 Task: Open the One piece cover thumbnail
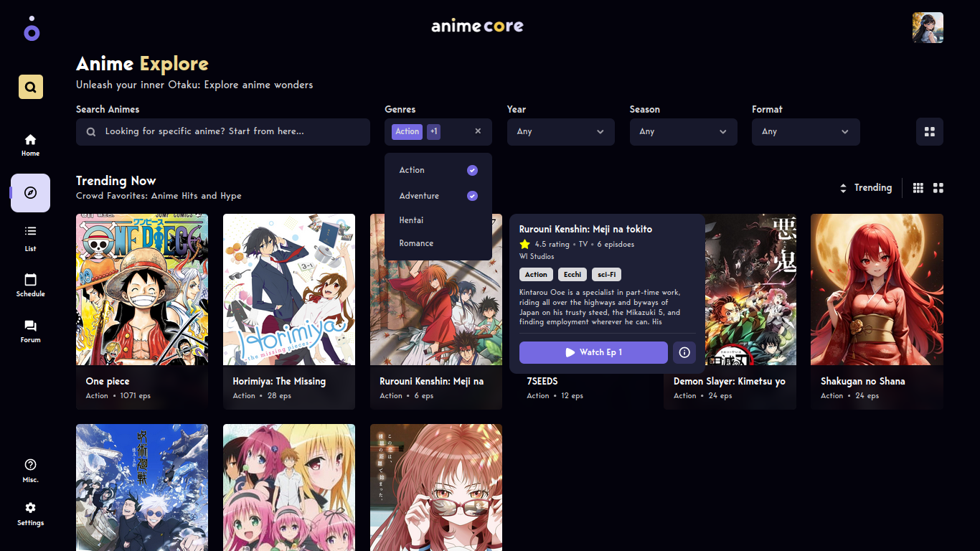point(142,289)
